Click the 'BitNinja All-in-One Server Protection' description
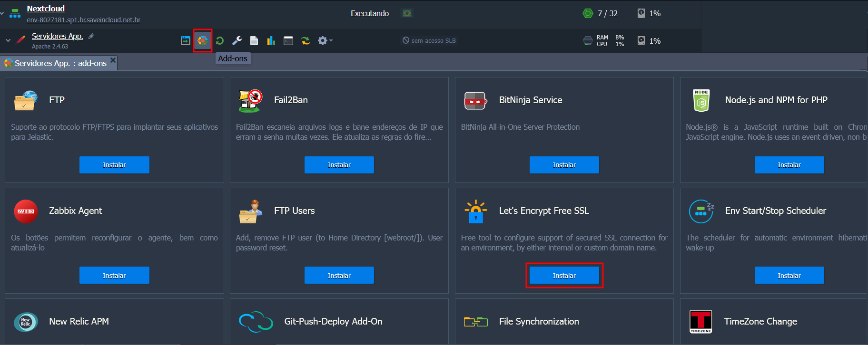Viewport: 868px width, 345px height. pos(520,127)
